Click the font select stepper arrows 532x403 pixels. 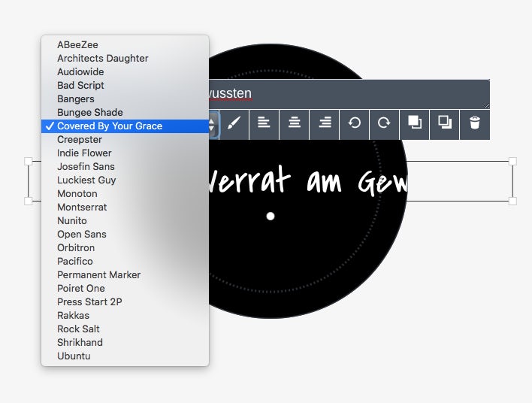click(x=213, y=125)
